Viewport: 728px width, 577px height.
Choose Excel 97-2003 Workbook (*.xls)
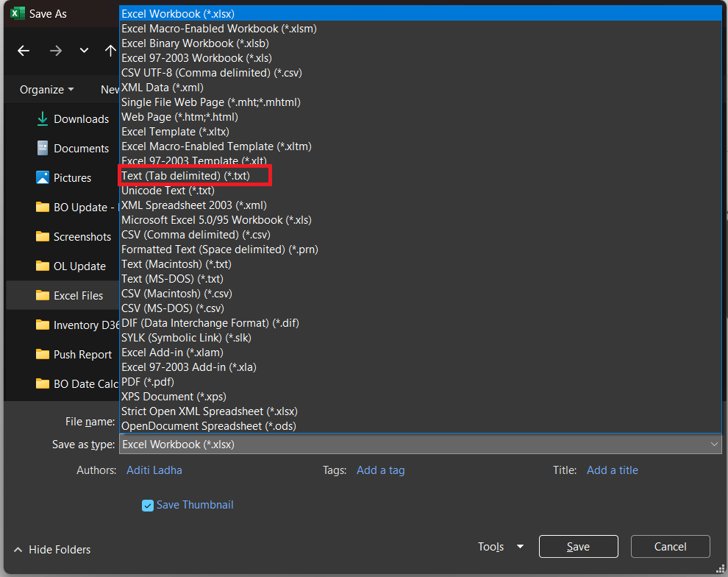420,58
